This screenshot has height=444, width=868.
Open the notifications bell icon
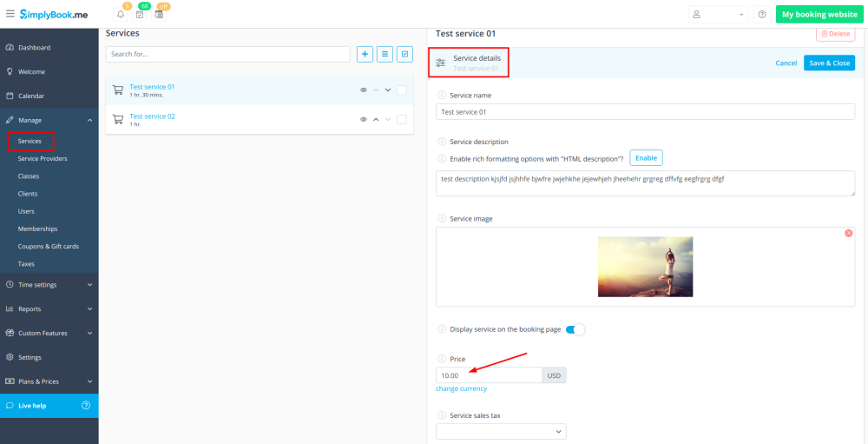(x=121, y=15)
